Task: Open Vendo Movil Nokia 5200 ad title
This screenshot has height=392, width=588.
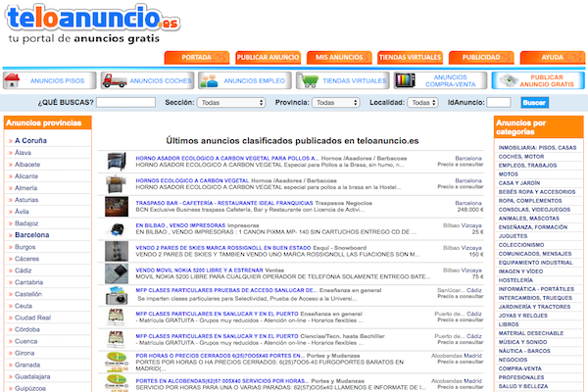Action: pos(199,270)
